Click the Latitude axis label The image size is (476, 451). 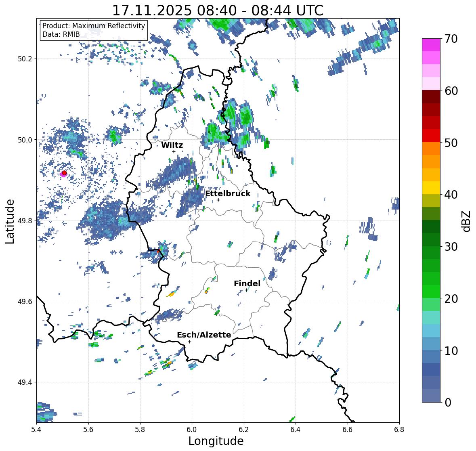point(10,221)
